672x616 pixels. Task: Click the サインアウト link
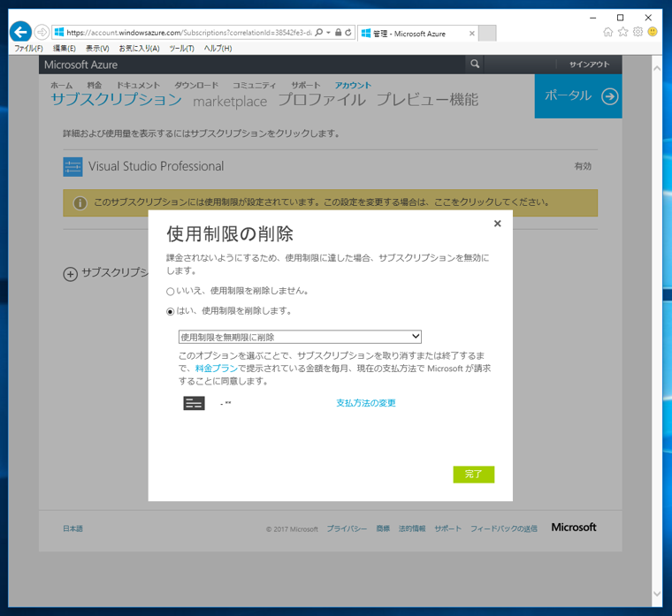tap(589, 65)
